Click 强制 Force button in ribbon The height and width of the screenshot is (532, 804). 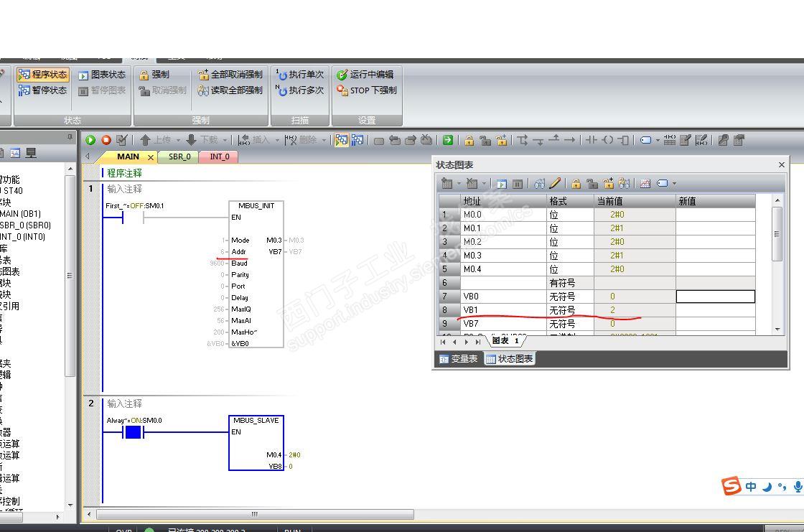pyautogui.click(x=154, y=75)
